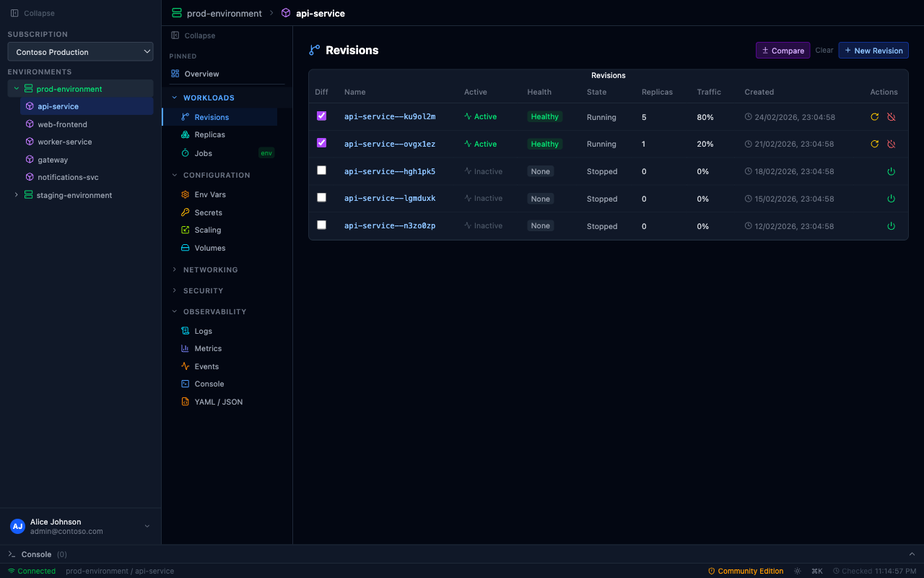This screenshot has height=578, width=924.
Task: Deactivate revision api-service--ovgx1ez
Action: 892,144
